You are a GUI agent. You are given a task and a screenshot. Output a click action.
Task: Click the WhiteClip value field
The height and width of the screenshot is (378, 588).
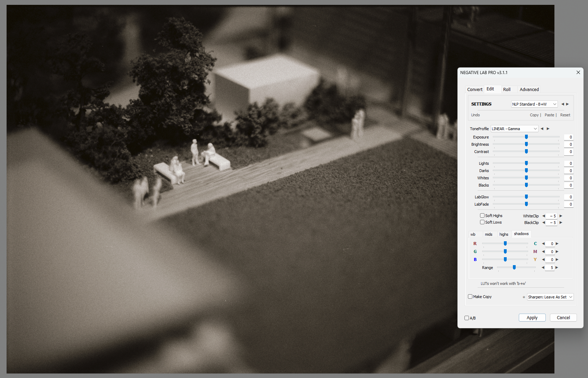click(x=552, y=216)
